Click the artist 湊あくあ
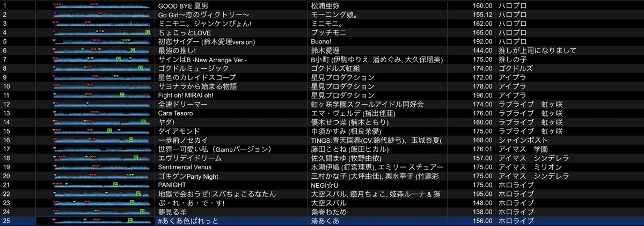Image resolution: width=644 pixels, height=226 pixels. (x=326, y=221)
